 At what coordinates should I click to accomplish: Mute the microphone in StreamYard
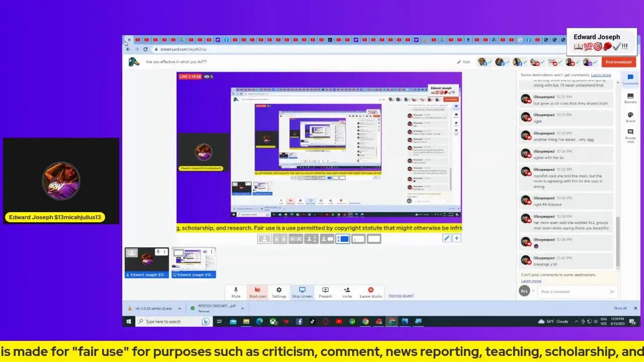click(235, 292)
